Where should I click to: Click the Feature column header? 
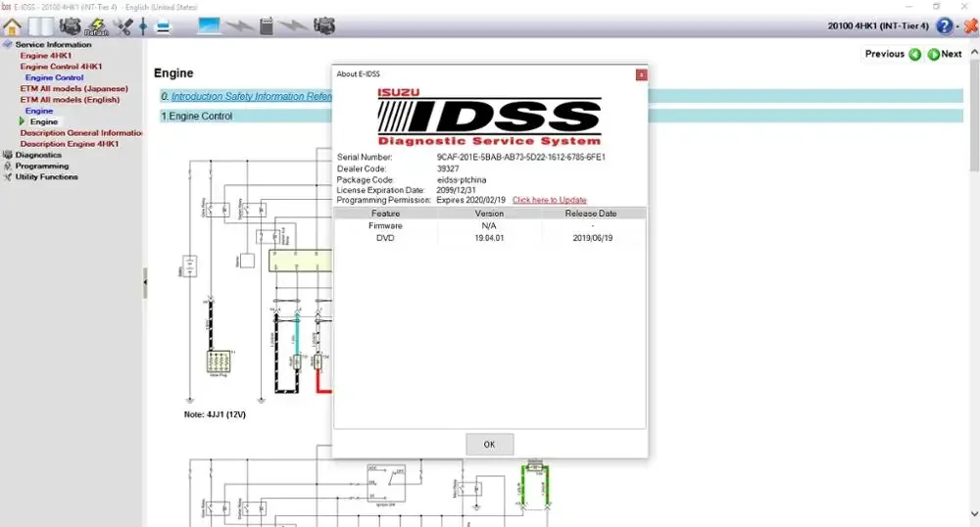pos(385,214)
